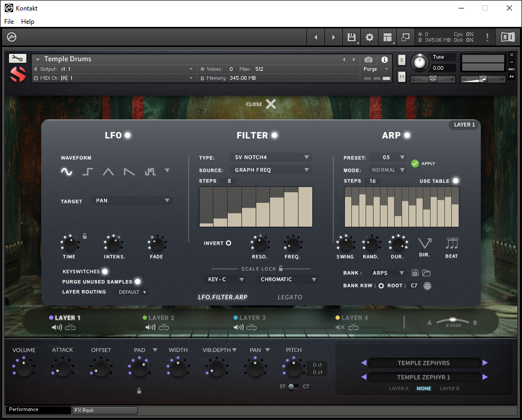Mute Layer 4 speaker icon
522x420 pixels.
coord(340,328)
